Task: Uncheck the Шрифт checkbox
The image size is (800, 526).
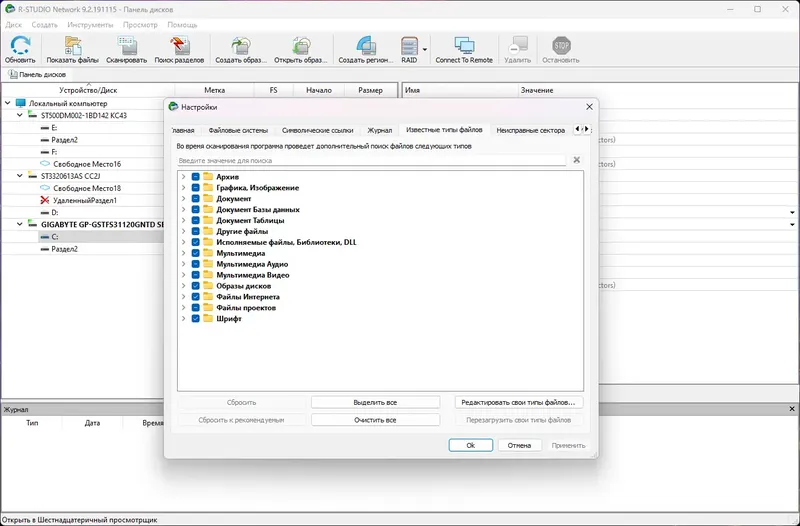Action: pos(195,318)
